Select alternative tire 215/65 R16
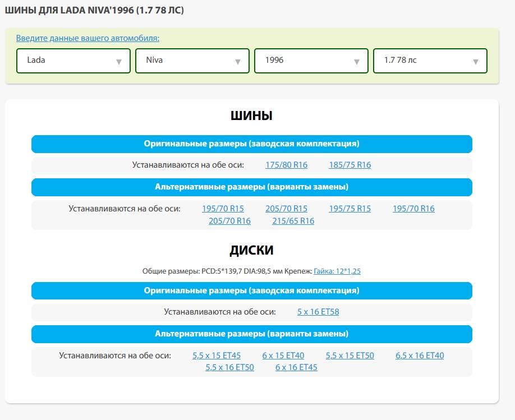Screen dimensions: 515x420 point(293,221)
